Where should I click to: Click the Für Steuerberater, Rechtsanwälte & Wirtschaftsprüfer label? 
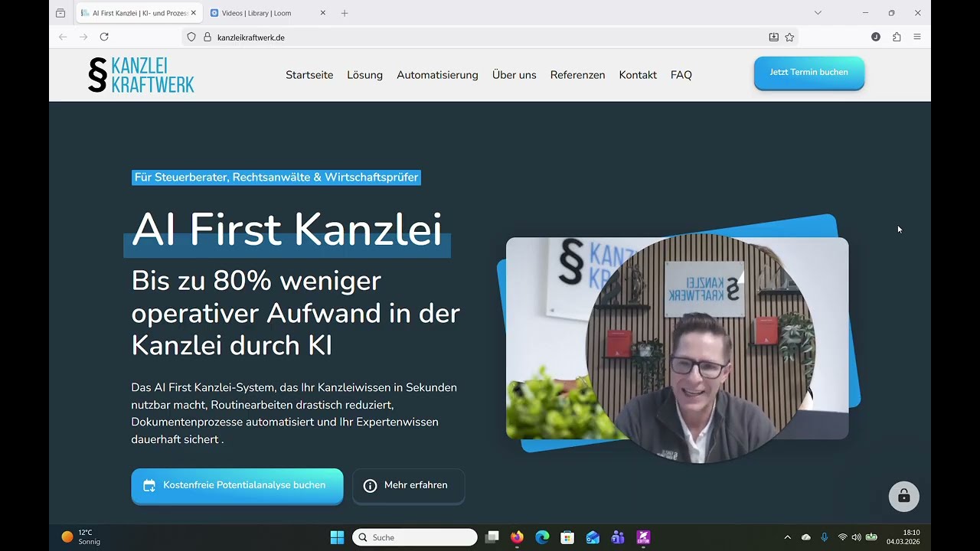pos(276,178)
